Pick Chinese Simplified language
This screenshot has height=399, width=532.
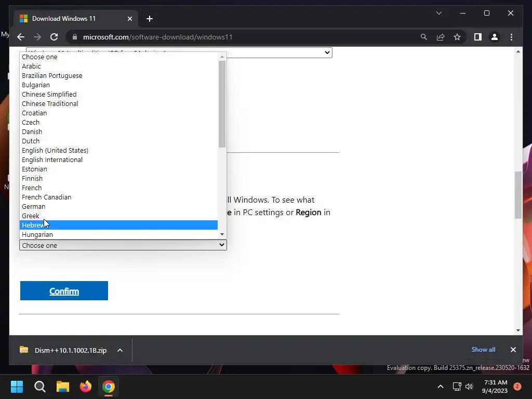tap(118, 95)
